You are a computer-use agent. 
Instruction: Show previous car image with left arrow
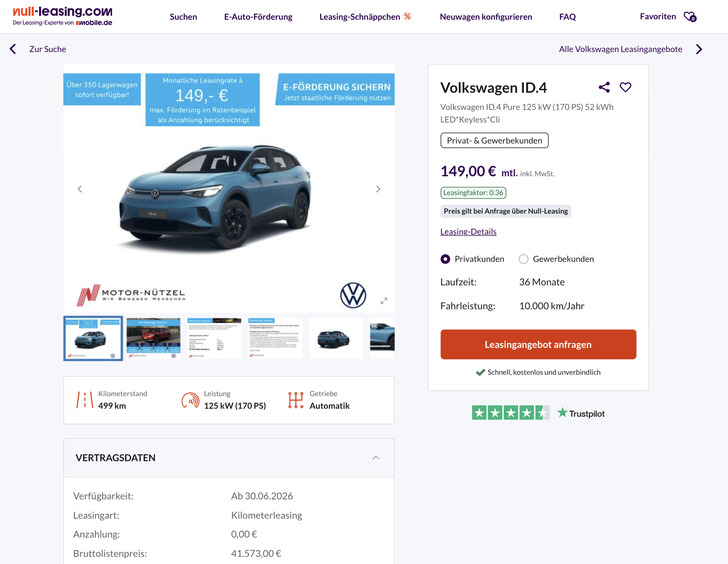[x=80, y=189]
